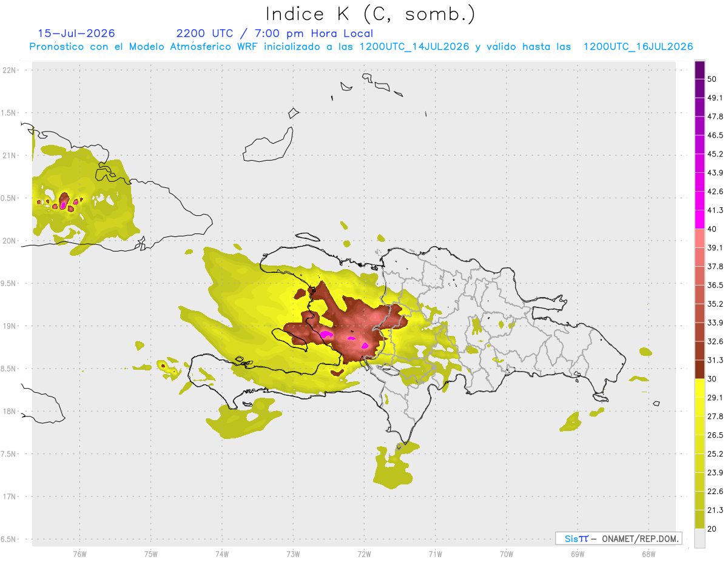Click the "74W" longitude label

point(221,554)
